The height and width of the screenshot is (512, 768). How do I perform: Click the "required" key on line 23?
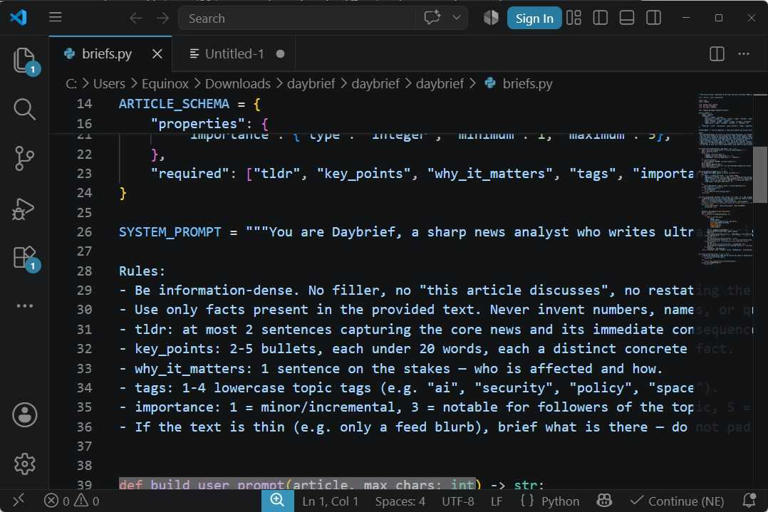coord(190,173)
